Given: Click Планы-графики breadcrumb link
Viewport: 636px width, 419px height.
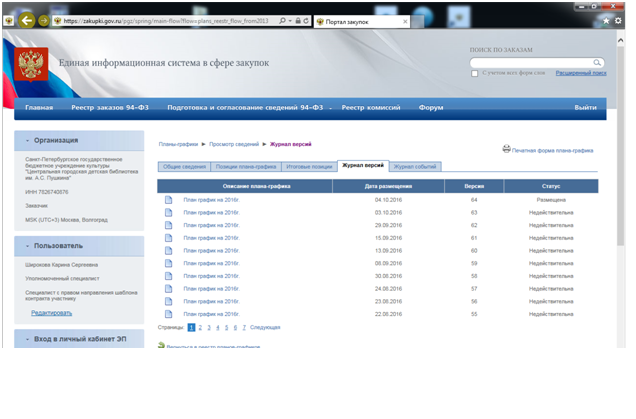Looking at the screenshot, I should [x=178, y=144].
